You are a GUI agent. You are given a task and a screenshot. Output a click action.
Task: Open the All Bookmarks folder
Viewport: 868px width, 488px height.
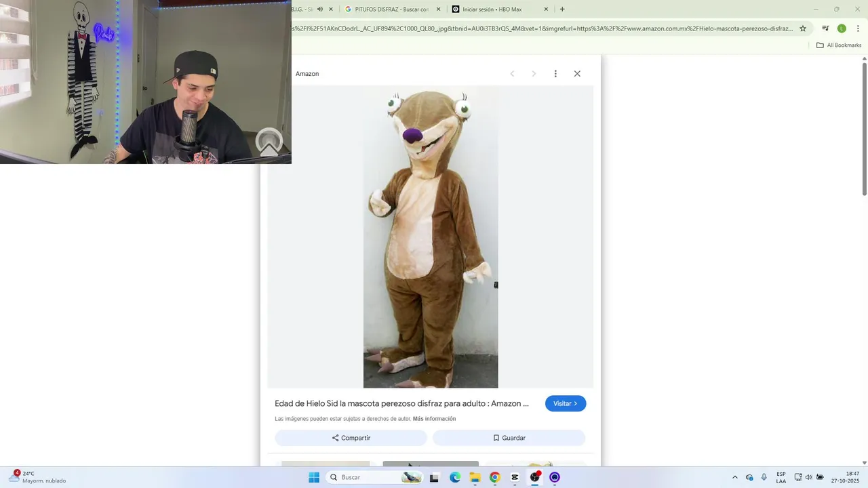coord(839,45)
